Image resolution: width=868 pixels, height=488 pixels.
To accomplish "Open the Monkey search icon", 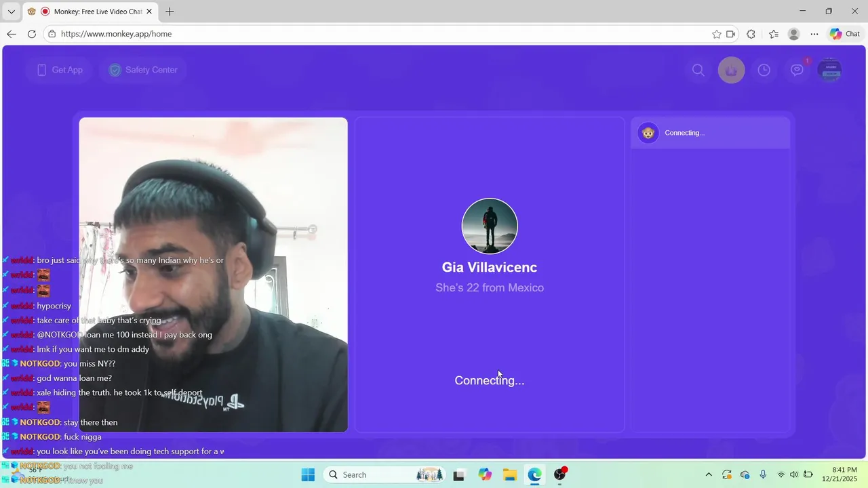I will coord(698,70).
